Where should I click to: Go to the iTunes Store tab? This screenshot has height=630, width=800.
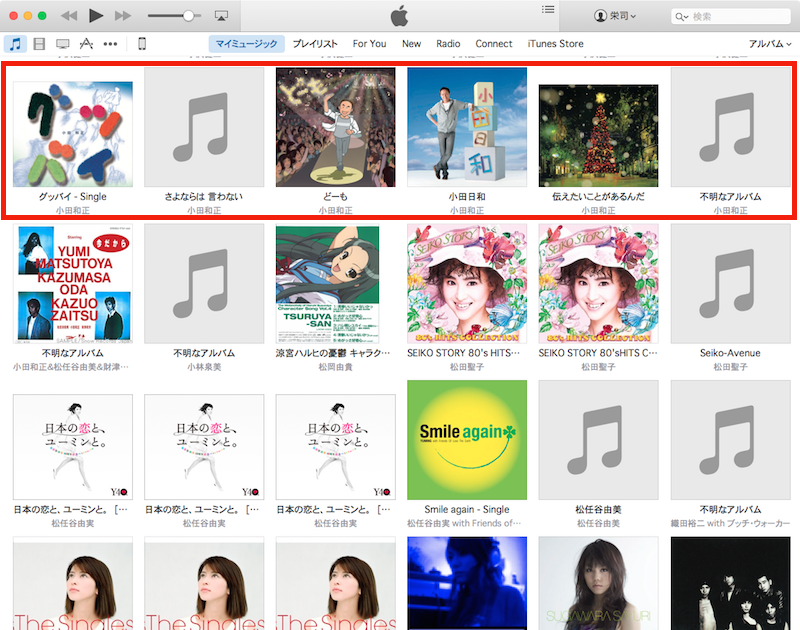pos(555,44)
